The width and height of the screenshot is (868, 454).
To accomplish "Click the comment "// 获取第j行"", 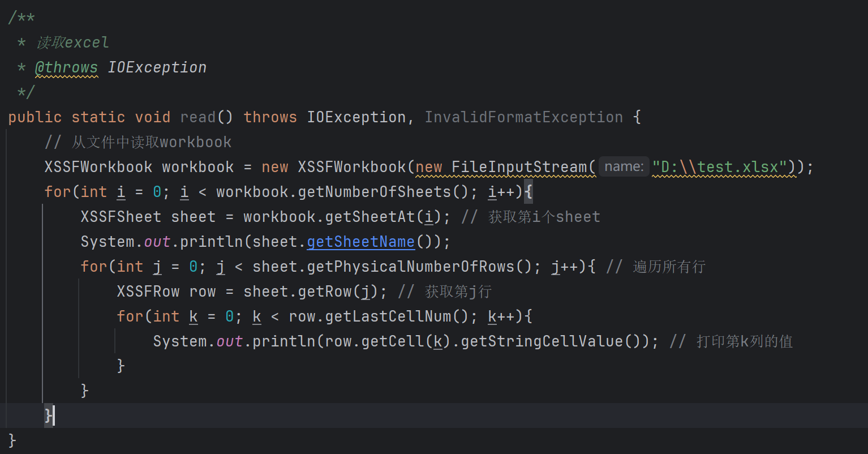I will click(445, 292).
